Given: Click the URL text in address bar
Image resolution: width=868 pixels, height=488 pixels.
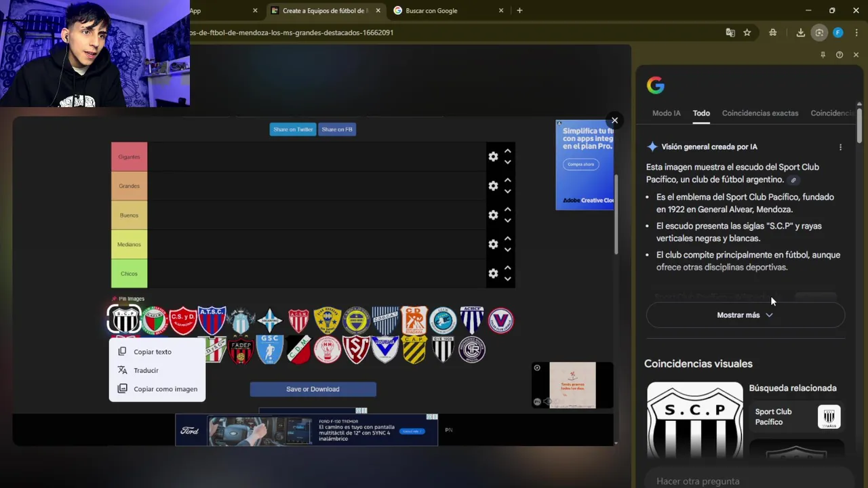Looking at the screenshot, I should point(292,33).
